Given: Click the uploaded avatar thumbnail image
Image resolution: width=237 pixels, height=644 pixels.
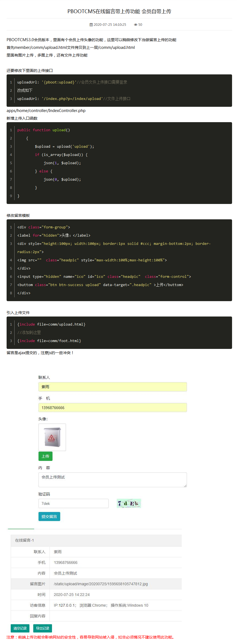Looking at the screenshot, I should 52,437.
